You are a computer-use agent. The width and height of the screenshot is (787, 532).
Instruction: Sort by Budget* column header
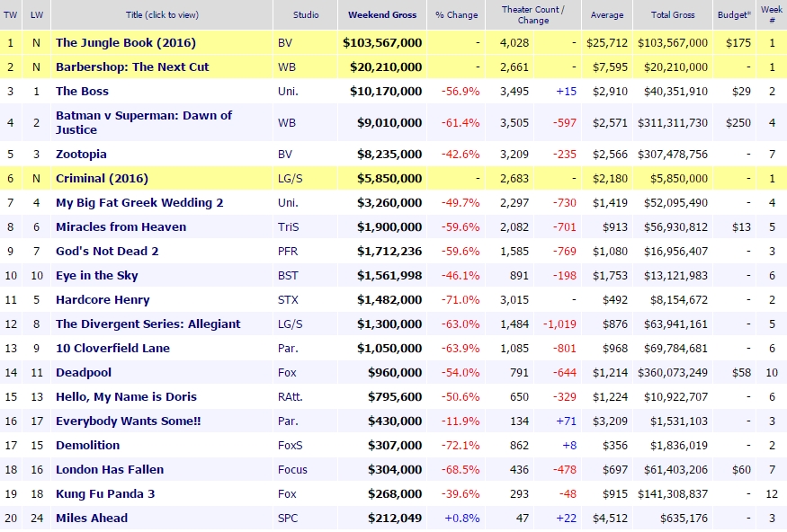[x=734, y=15]
